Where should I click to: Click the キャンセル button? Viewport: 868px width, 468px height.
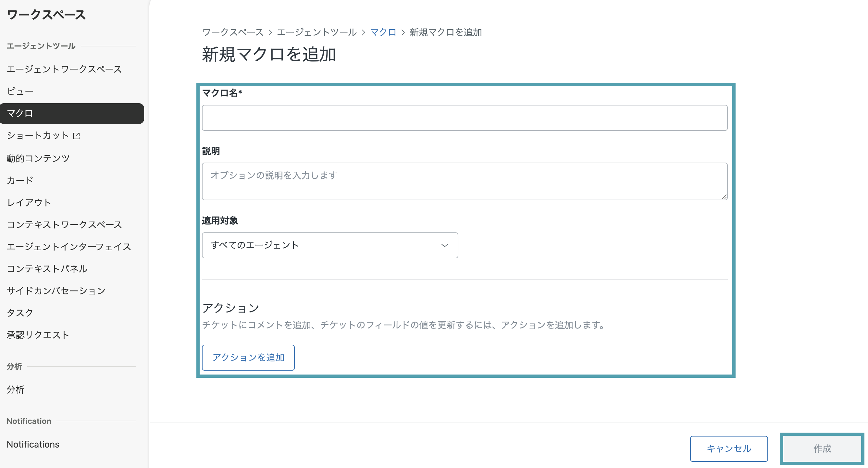coord(729,449)
